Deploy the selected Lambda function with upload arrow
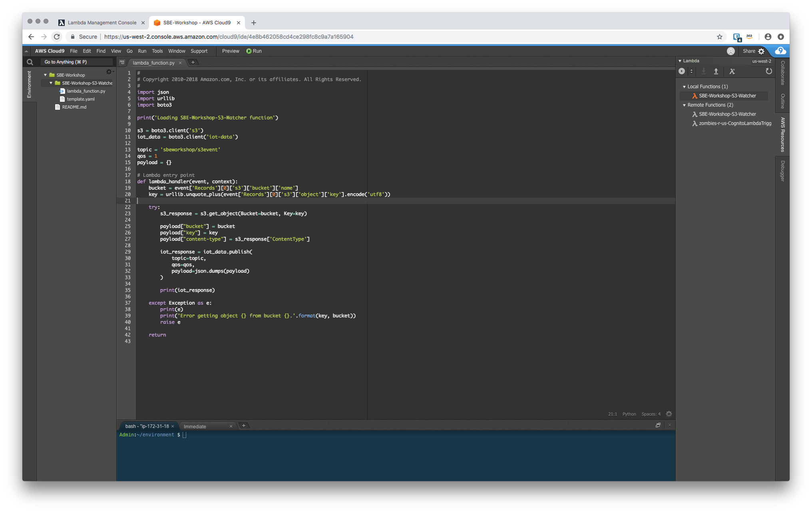This screenshot has height=513, width=812. click(x=716, y=71)
